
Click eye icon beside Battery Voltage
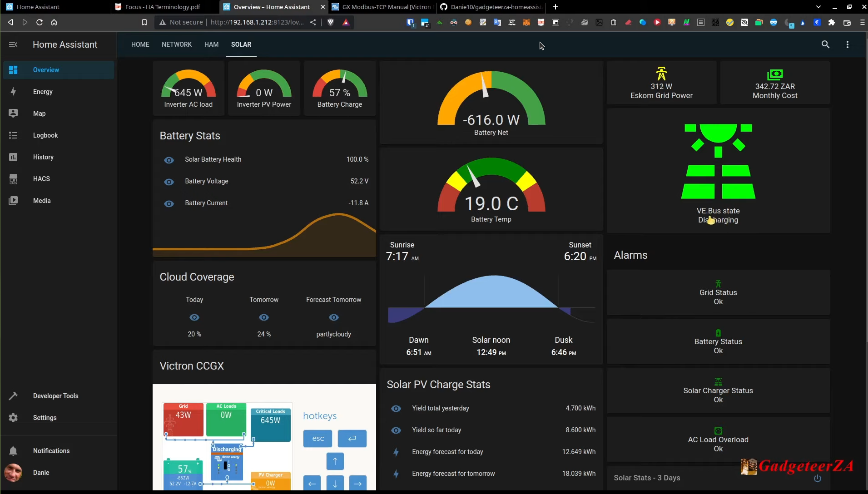coord(169,182)
